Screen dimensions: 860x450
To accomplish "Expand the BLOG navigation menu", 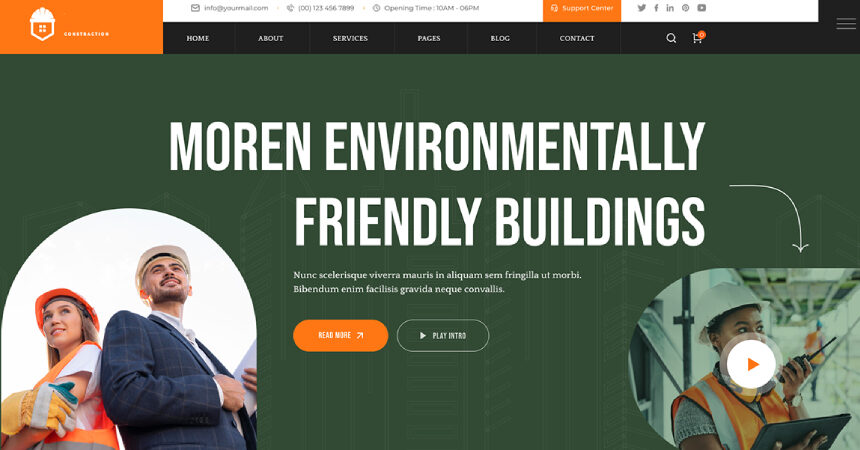I will pyautogui.click(x=500, y=38).
